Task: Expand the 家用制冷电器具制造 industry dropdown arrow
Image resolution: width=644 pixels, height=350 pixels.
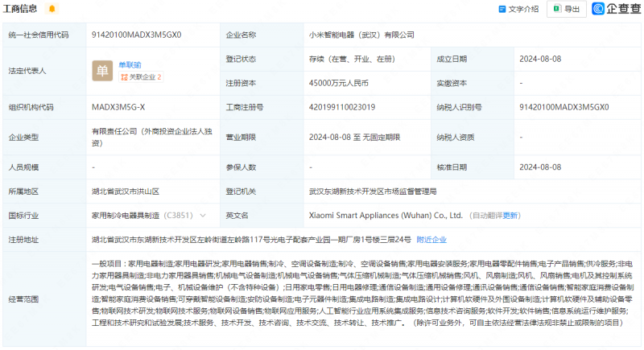Action: tap(201, 216)
